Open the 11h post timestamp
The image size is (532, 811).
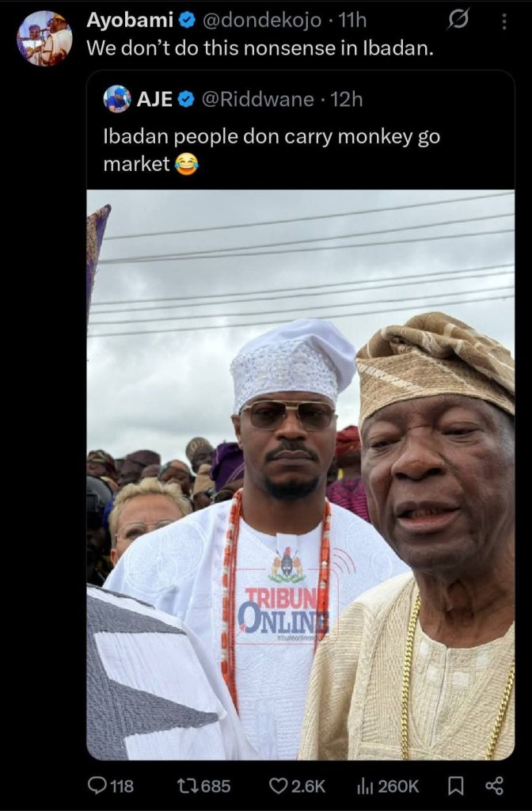point(352,20)
